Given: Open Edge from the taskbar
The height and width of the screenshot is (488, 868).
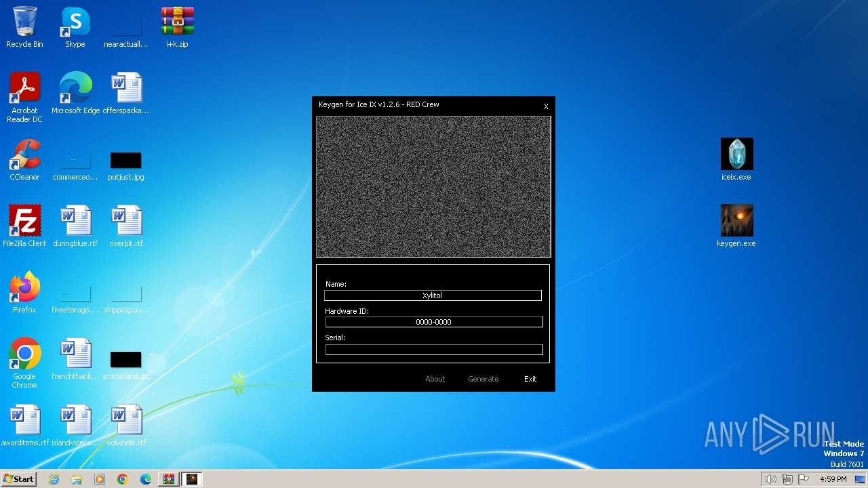Looking at the screenshot, I should click(146, 479).
